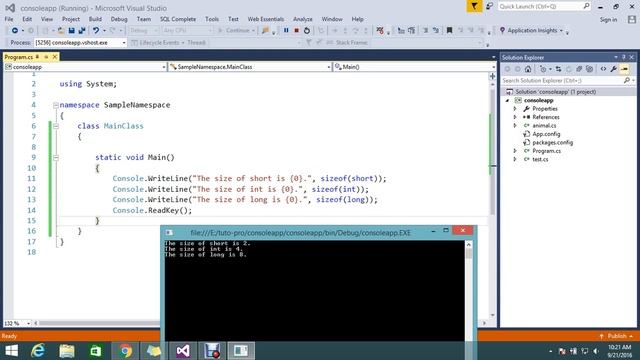Click the Display Object Member List icon
Image resolution: width=640 pixels, height=360 pixels.
click(x=401, y=31)
